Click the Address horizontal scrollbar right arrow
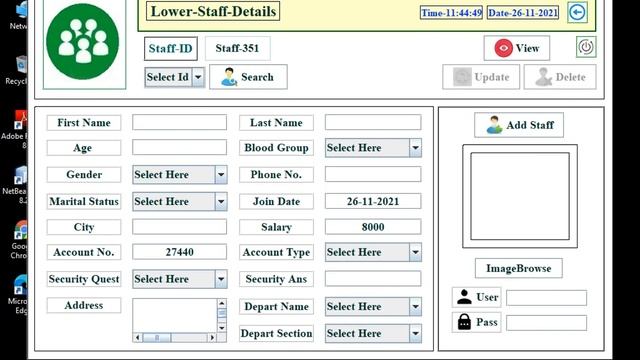 click(212, 338)
